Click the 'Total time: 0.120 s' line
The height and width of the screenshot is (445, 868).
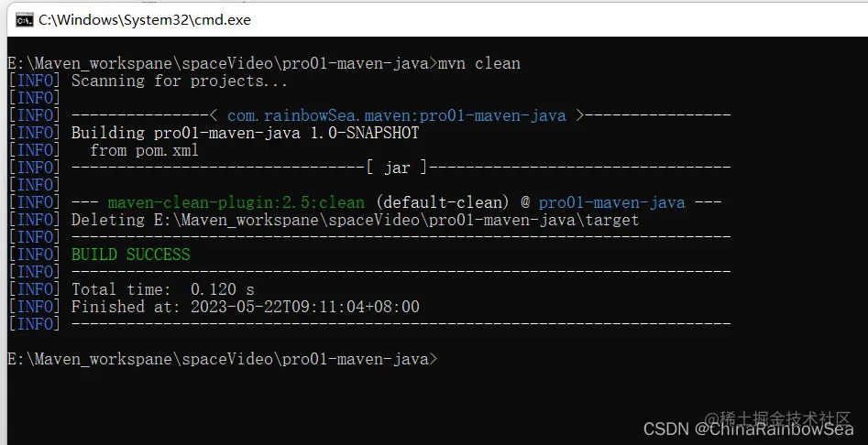tap(163, 289)
